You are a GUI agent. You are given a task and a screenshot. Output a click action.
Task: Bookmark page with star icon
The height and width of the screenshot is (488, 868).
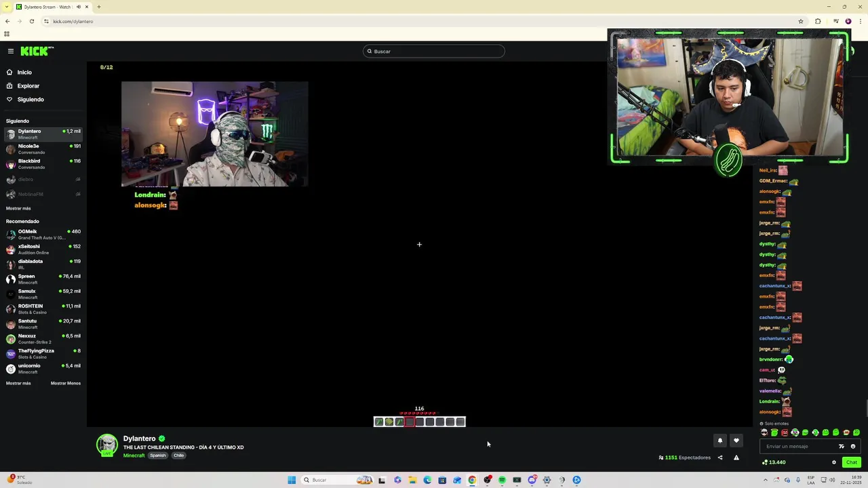click(x=801, y=21)
